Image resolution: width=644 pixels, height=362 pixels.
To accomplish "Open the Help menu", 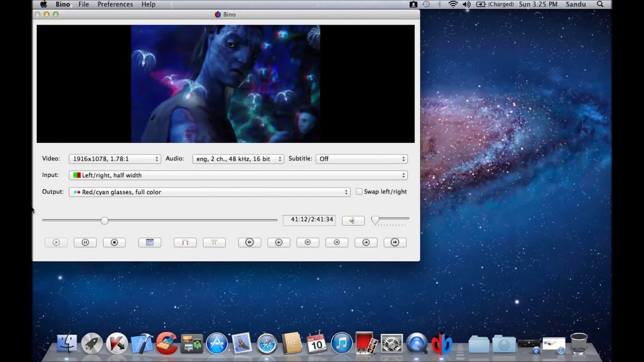I will pos(148,4).
